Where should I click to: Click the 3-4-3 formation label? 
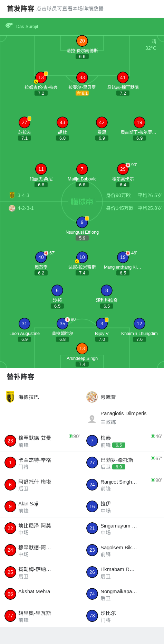[x=23, y=195]
